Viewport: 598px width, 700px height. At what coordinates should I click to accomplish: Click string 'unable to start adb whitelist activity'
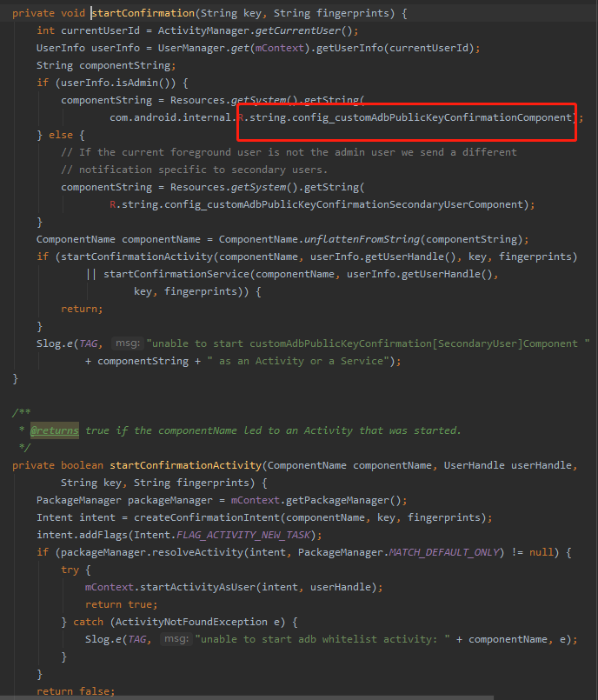[322, 640]
